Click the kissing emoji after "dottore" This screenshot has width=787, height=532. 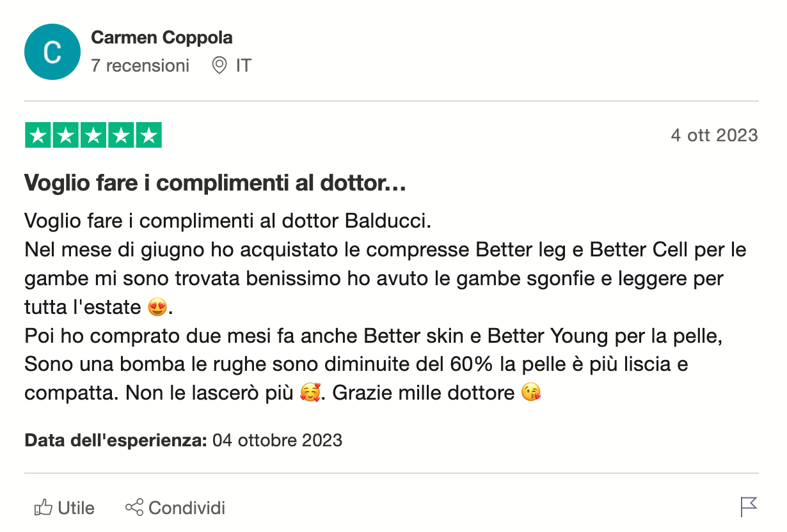click(531, 392)
